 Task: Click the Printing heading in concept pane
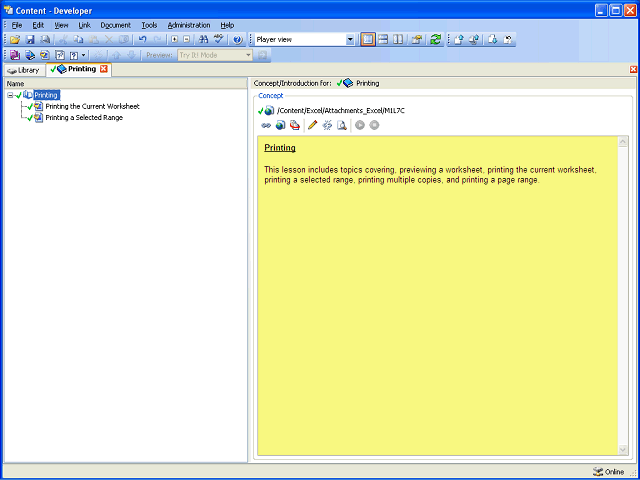coord(280,148)
